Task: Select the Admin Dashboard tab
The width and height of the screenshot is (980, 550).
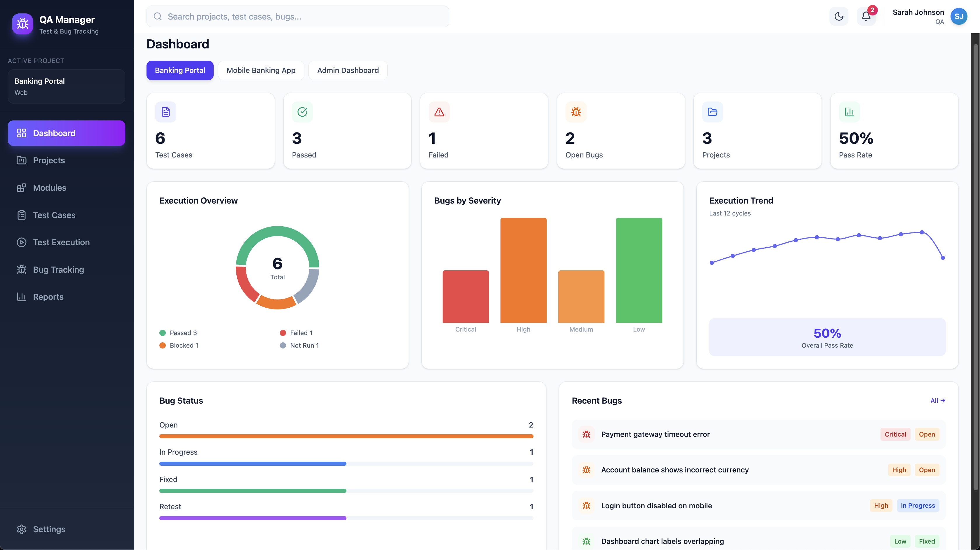Action: click(348, 70)
